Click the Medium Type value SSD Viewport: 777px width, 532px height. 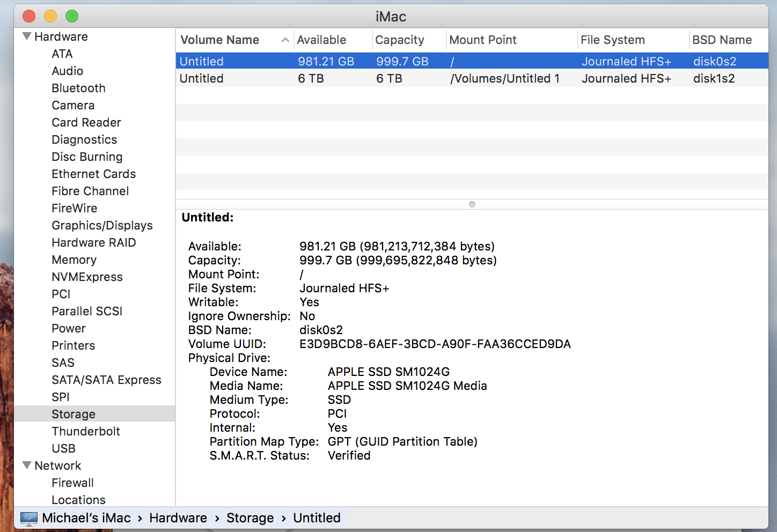tap(339, 400)
